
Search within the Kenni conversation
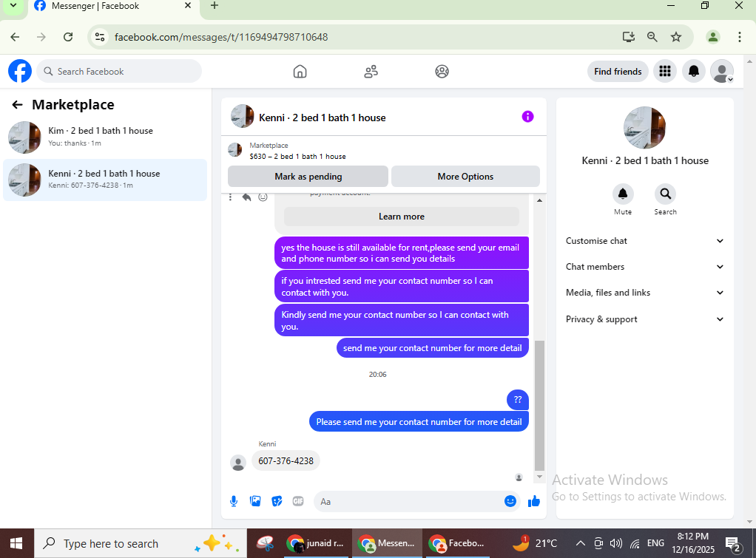tap(665, 194)
